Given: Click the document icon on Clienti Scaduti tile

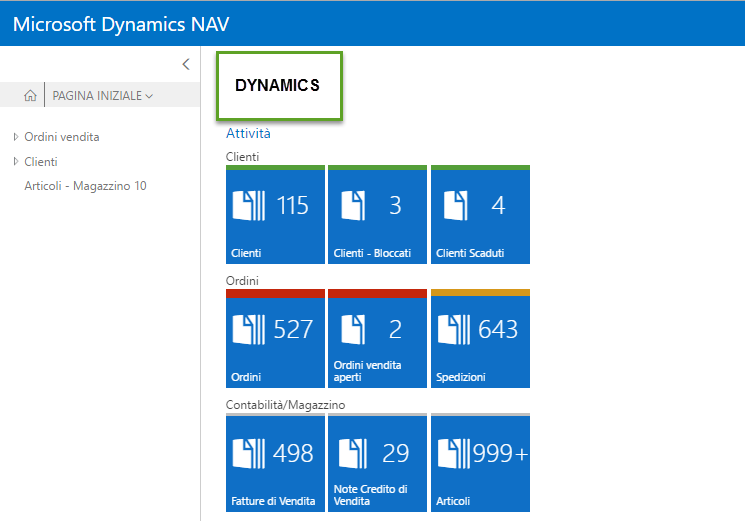Looking at the screenshot, I should [456, 206].
